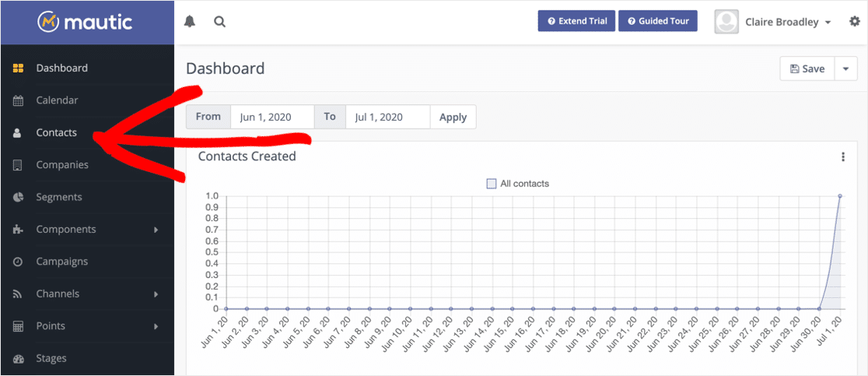This screenshot has height=376, width=868.
Task: Go to Contacts in the sidebar
Action: 57,132
